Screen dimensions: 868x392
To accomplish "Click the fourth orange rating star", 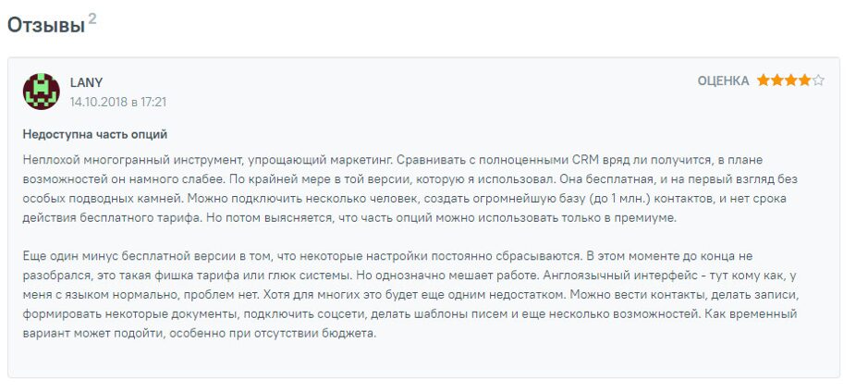I will click(804, 81).
